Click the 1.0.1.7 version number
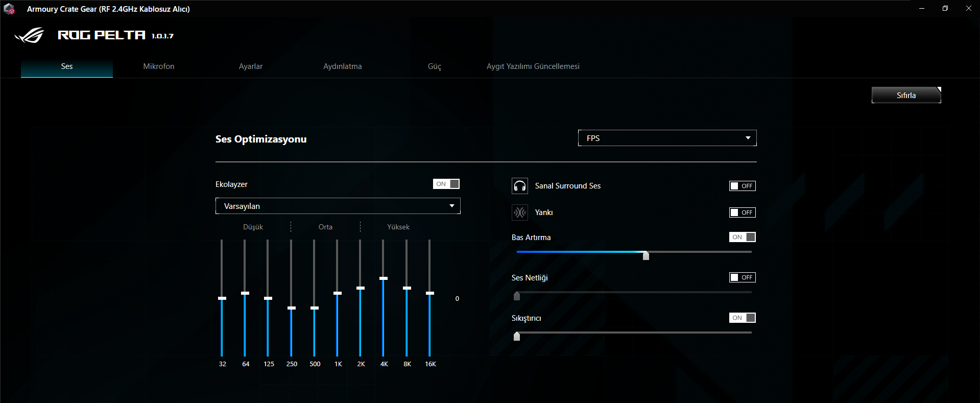The image size is (980, 403). pyautogui.click(x=162, y=36)
